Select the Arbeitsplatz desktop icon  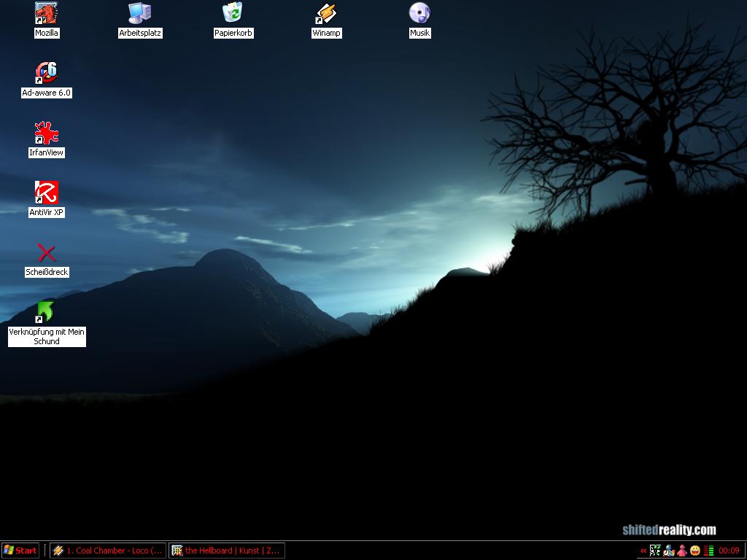tap(139, 14)
